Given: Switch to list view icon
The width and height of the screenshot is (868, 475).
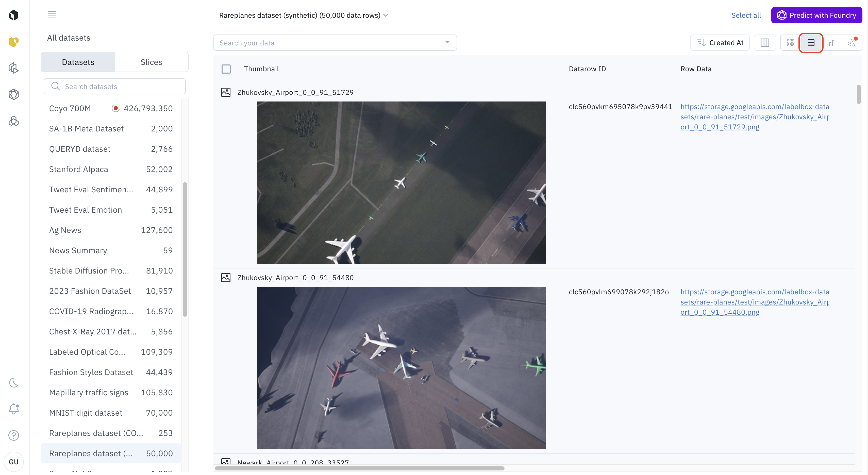Looking at the screenshot, I should click(811, 43).
